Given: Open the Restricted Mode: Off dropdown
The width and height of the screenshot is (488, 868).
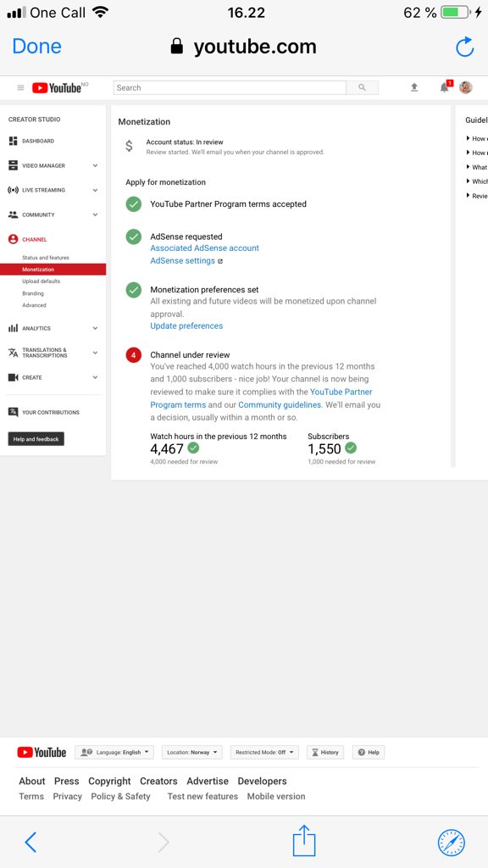Looking at the screenshot, I should click(x=264, y=753).
